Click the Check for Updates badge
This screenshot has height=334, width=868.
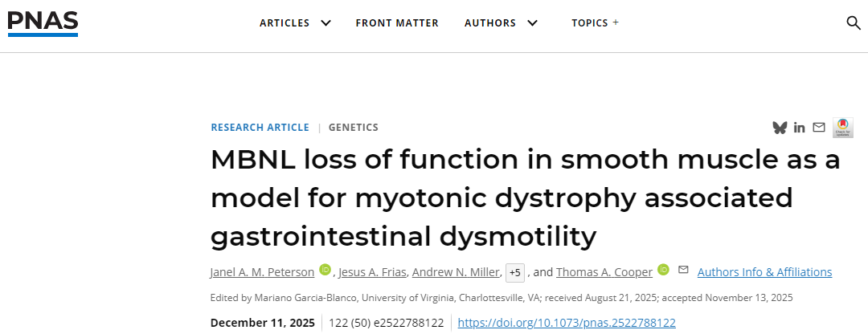pos(842,127)
